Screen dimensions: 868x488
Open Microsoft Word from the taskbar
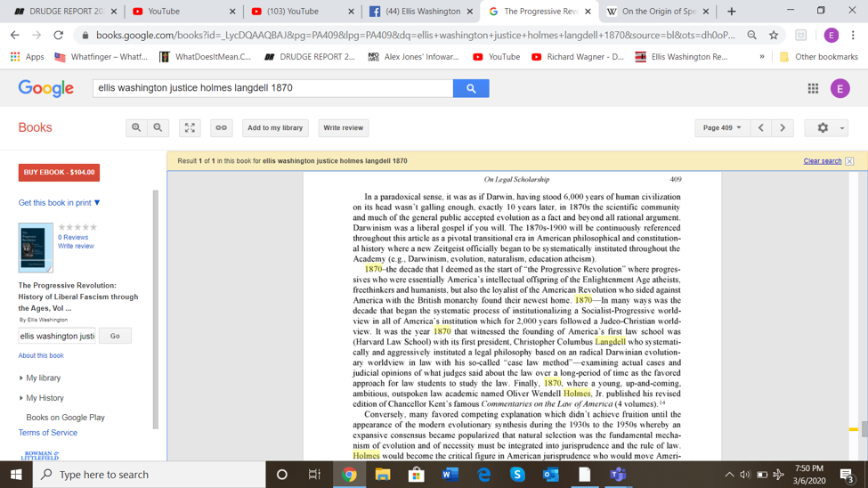[x=450, y=475]
